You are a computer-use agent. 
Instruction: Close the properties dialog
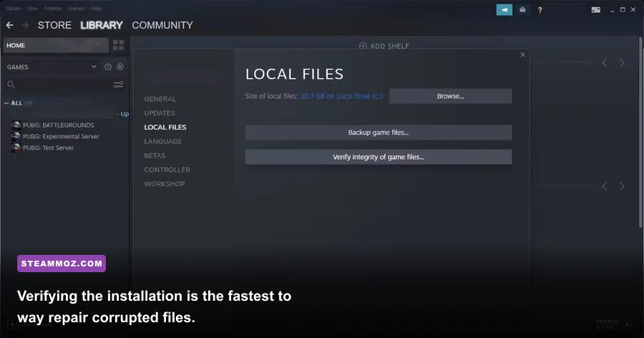(x=522, y=54)
